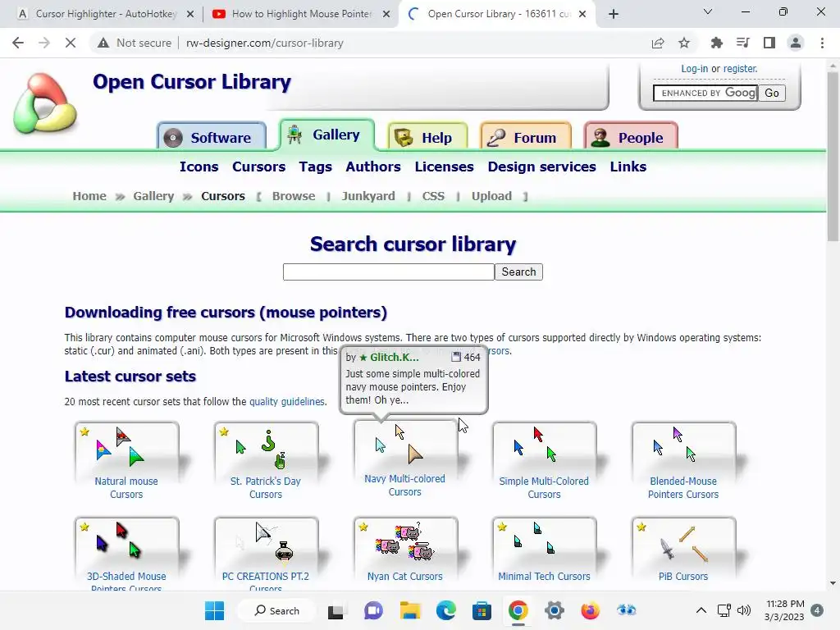Close the YouTube Highlight Mouse Pointer tab
840x630 pixels.
386,14
